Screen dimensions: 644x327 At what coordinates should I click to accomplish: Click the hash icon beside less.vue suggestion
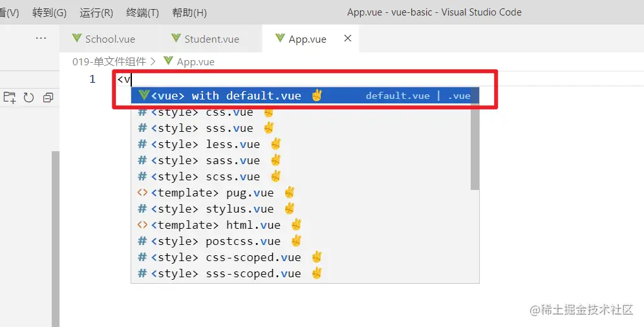(x=142, y=144)
